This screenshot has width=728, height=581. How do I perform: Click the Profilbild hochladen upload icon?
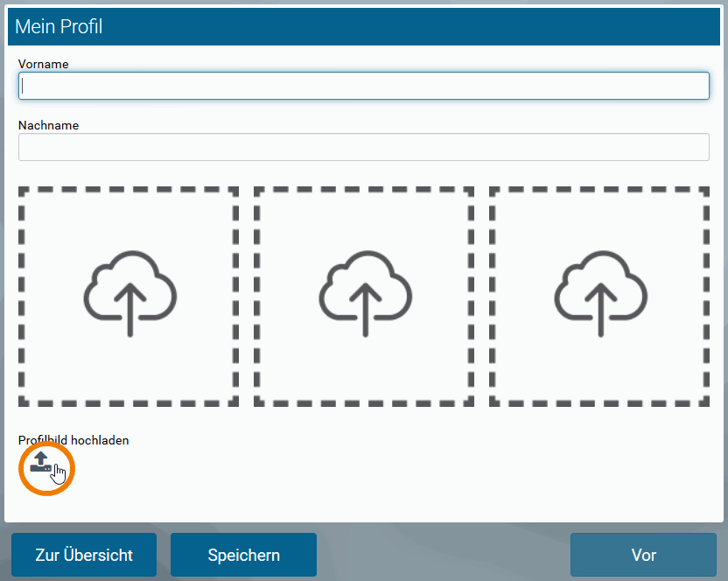pyautogui.click(x=41, y=463)
